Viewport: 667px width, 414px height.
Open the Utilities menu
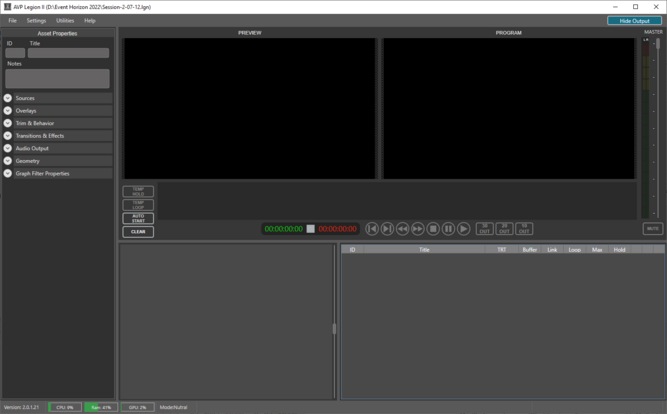(x=64, y=20)
